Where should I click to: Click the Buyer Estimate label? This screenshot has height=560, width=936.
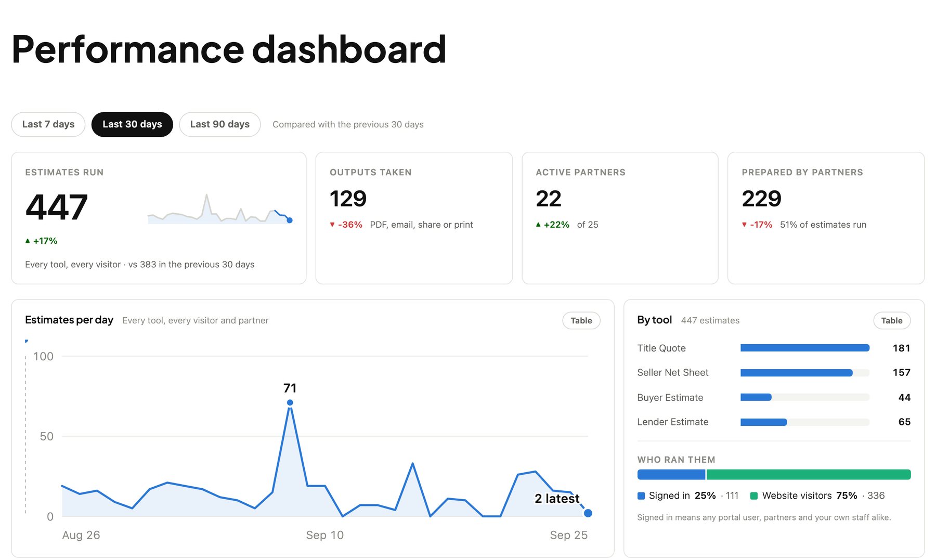[x=670, y=398]
